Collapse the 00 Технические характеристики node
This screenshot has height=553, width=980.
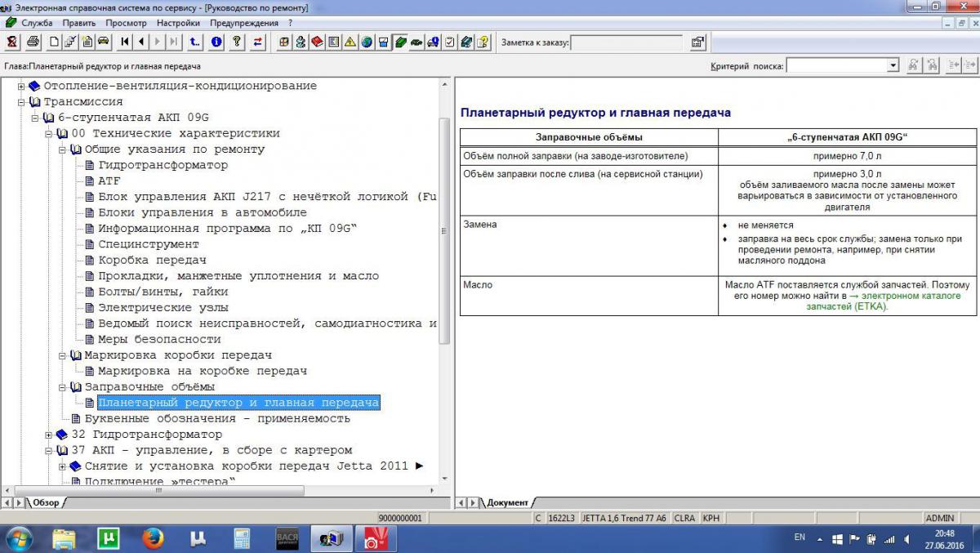point(49,133)
